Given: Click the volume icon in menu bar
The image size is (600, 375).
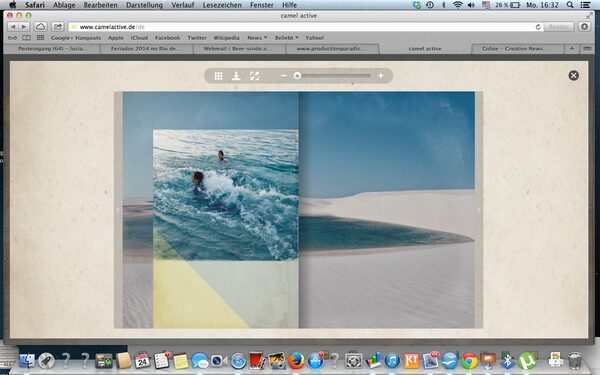Looking at the screenshot, I should [x=471, y=5].
